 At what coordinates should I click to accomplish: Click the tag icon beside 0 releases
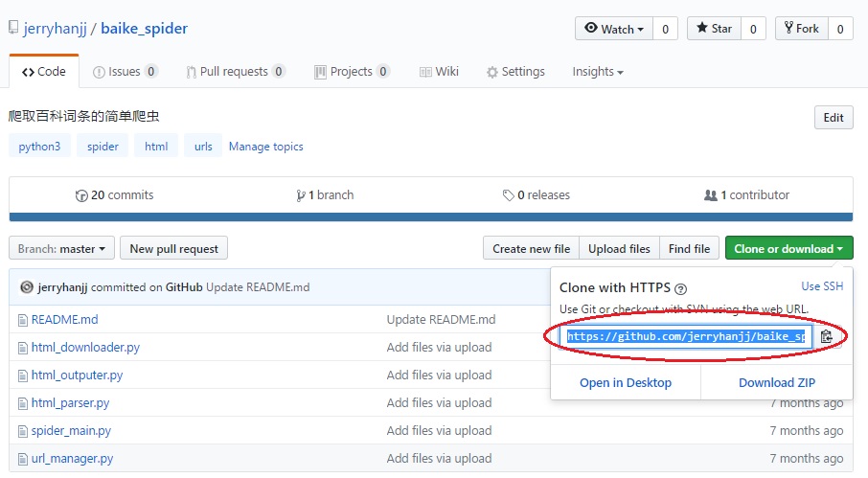click(508, 195)
